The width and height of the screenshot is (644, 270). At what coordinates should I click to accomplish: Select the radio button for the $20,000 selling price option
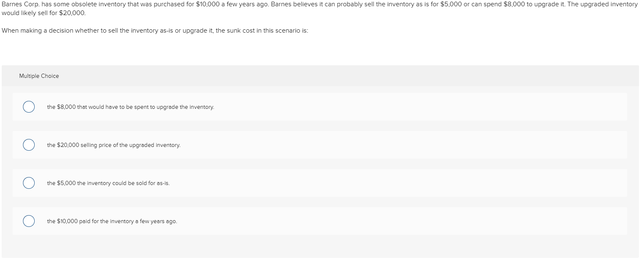coord(28,145)
